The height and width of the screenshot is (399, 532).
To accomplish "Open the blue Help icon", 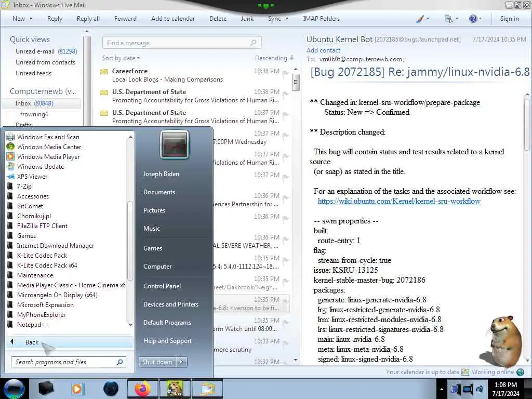I will click(473, 19).
